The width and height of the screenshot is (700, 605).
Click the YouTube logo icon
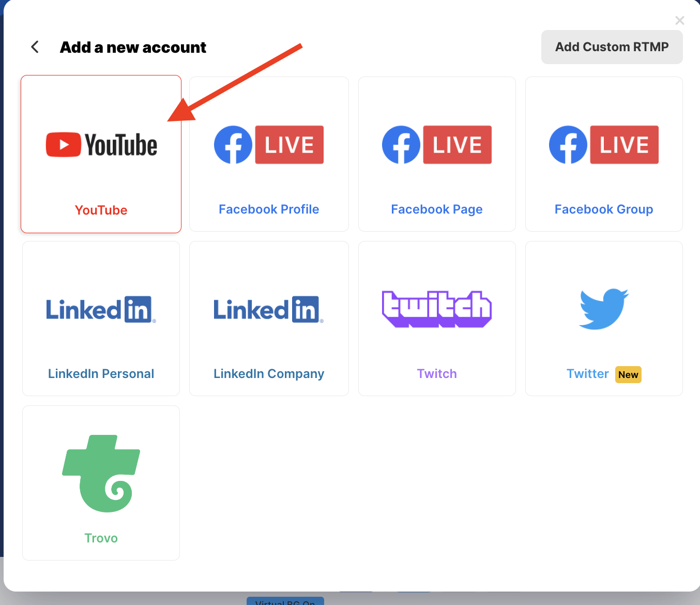[x=101, y=145]
